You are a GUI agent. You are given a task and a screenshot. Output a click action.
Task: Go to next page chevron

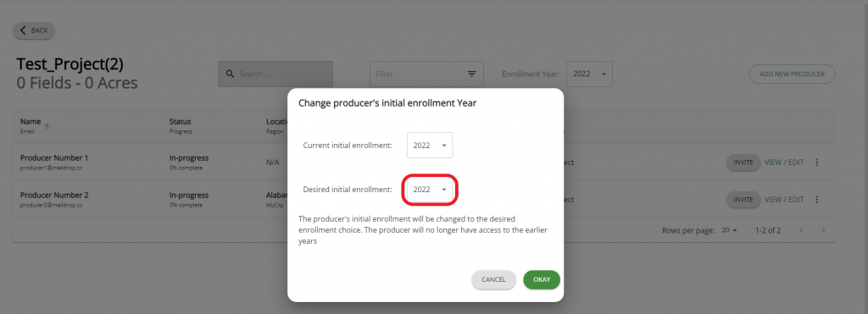pyautogui.click(x=823, y=230)
